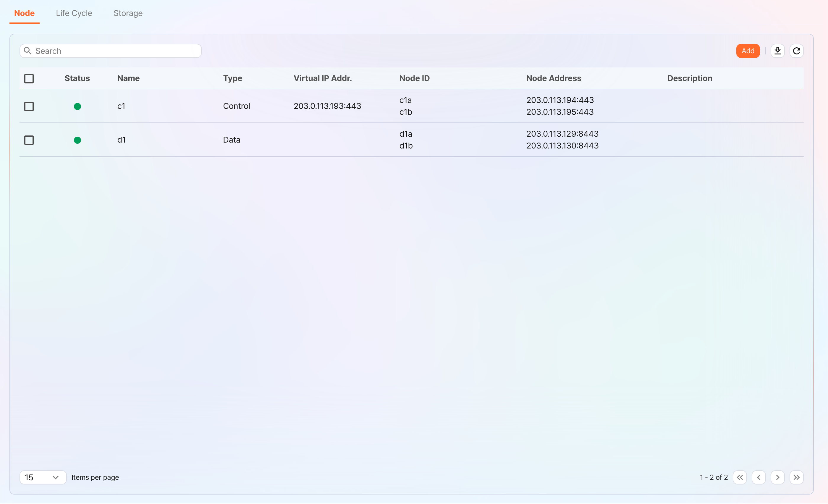Click the Virtual IP Addr. column header
Viewport: 828px width, 504px height.
pyautogui.click(x=323, y=78)
